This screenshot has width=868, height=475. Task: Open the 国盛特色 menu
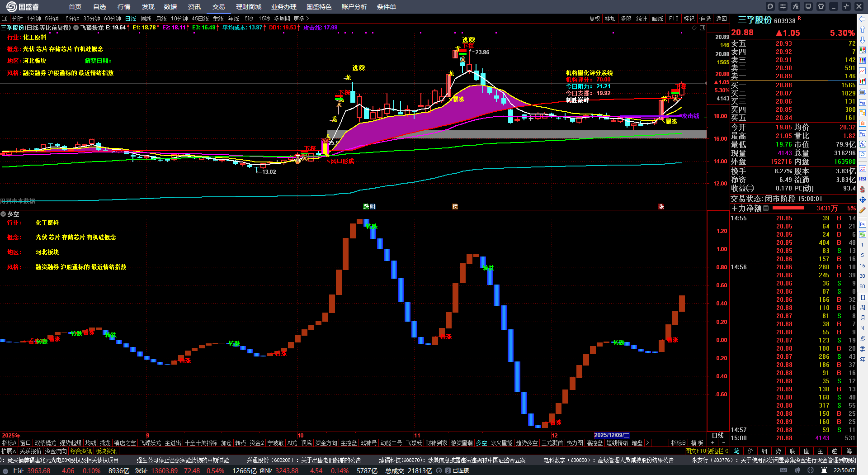[x=319, y=7]
